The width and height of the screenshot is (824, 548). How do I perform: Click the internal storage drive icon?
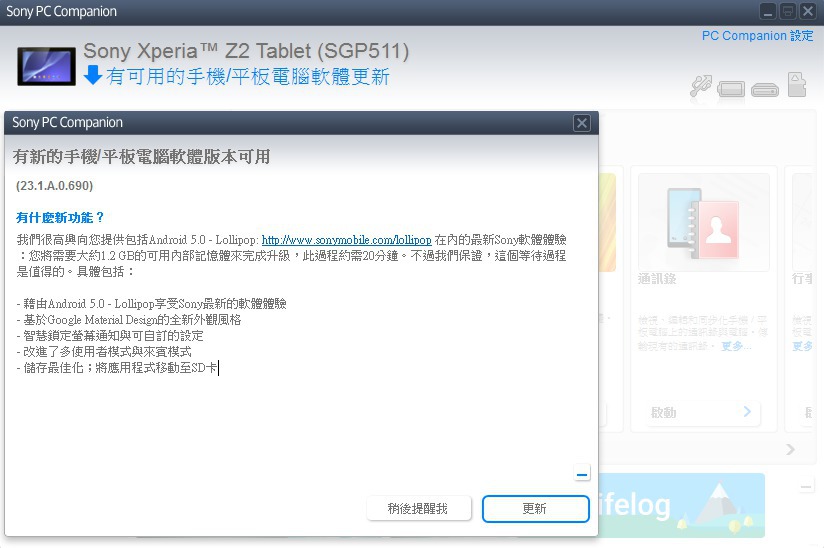(x=765, y=90)
